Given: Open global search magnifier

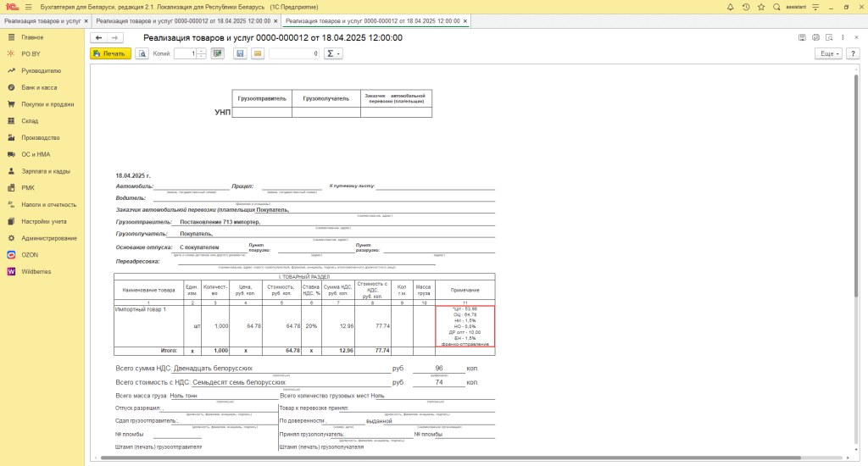Looking at the screenshot, I should click(776, 7).
